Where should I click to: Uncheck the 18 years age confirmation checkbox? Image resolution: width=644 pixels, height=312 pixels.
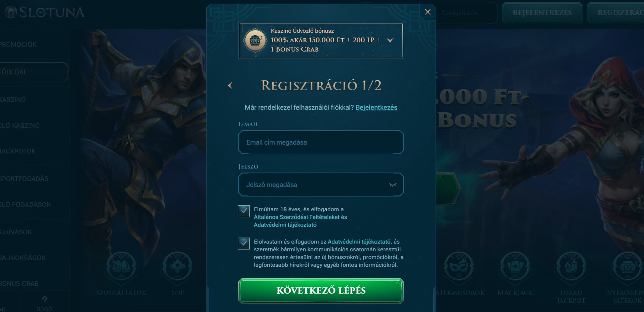pos(244,211)
